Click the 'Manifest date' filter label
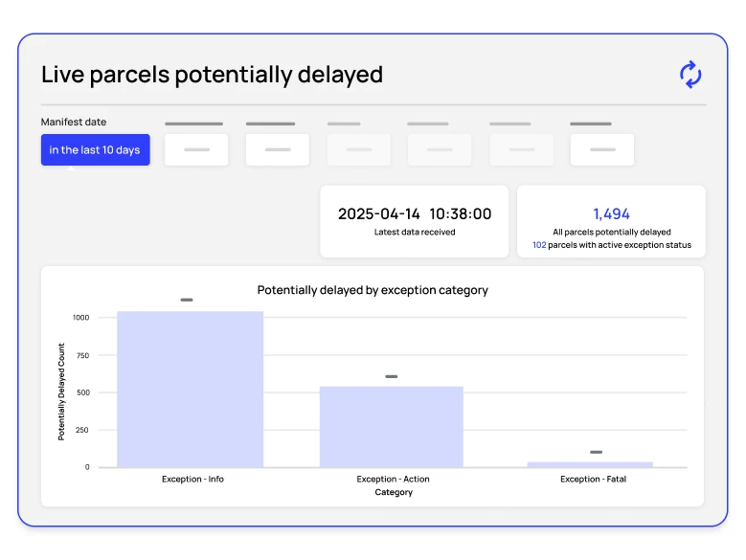The image size is (746, 560). [x=74, y=123]
